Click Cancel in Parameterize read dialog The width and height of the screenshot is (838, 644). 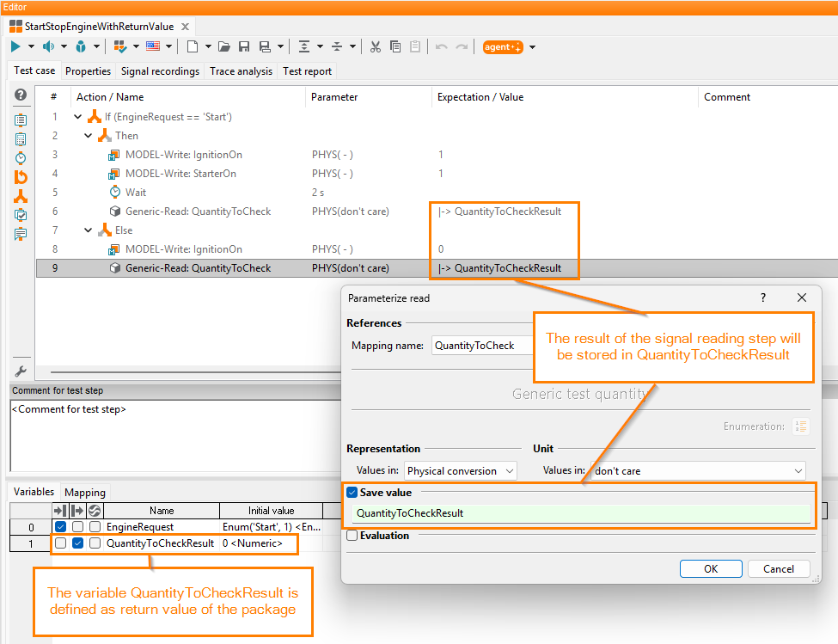(x=779, y=568)
